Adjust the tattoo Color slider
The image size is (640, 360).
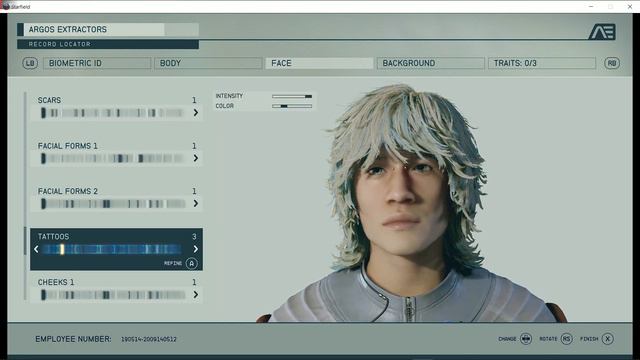[x=292, y=106]
